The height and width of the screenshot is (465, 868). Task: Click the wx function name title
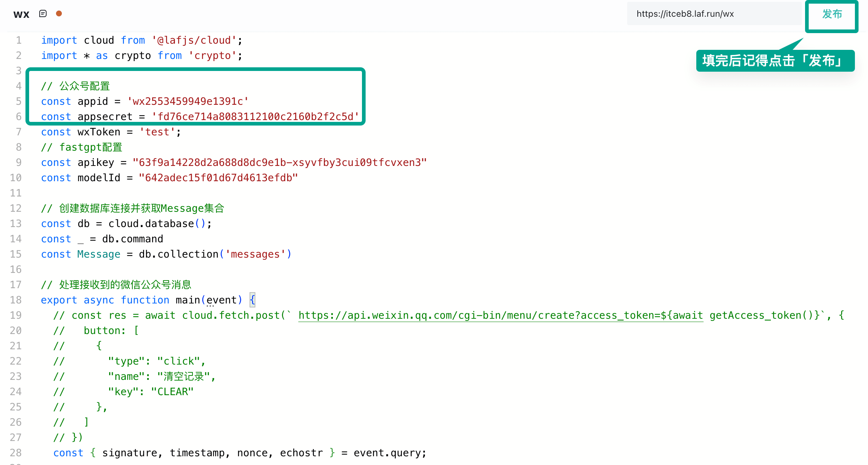tap(21, 14)
